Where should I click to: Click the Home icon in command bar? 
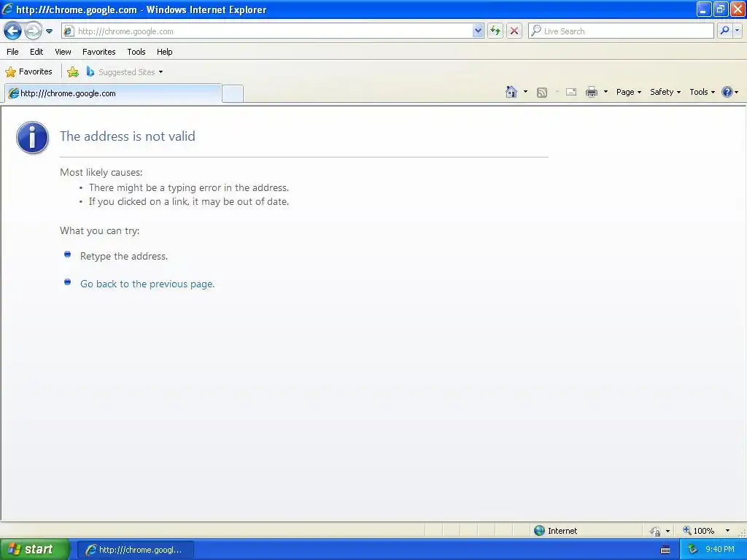coord(511,92)
